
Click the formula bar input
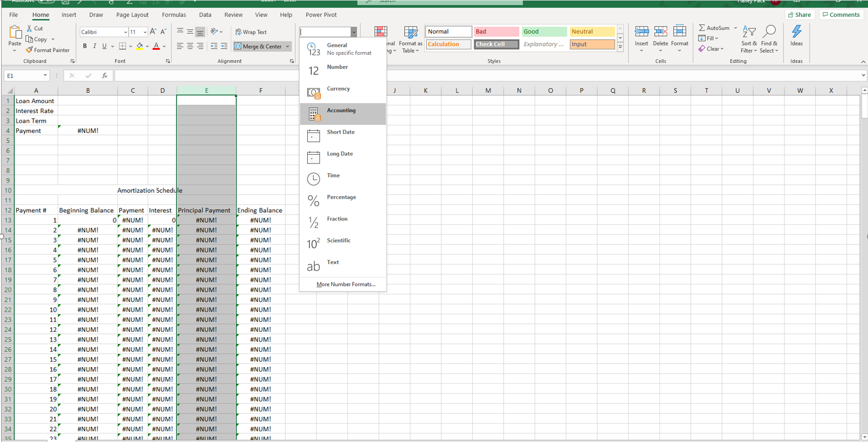[x=486, y=76]
